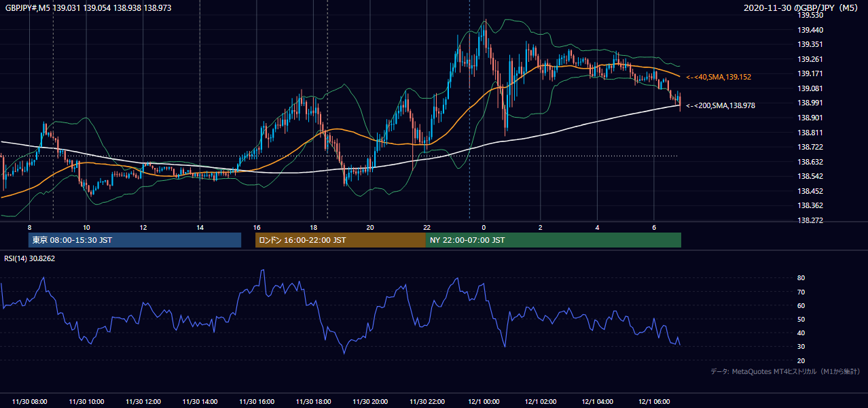
Task: Click hour label 22 under the price chart
Action: 427,227
